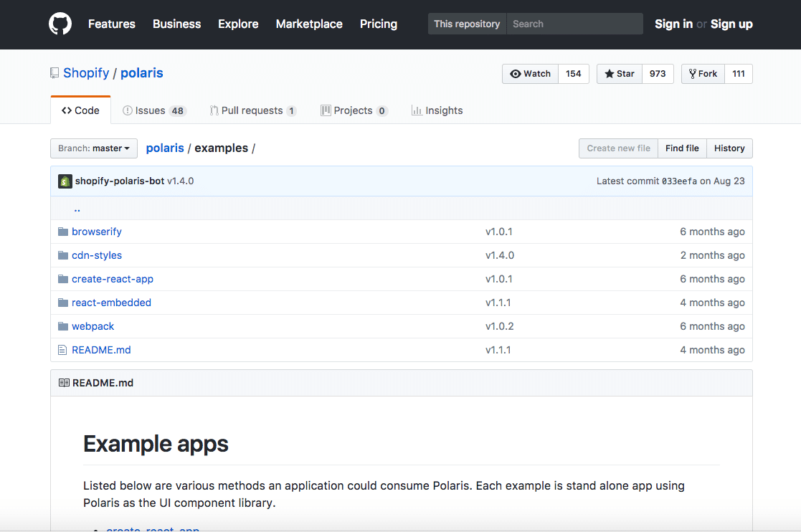This screenshot has width=801, height=532.
Task: Open Marketplace in the top navigation
Action: point(309,24)
